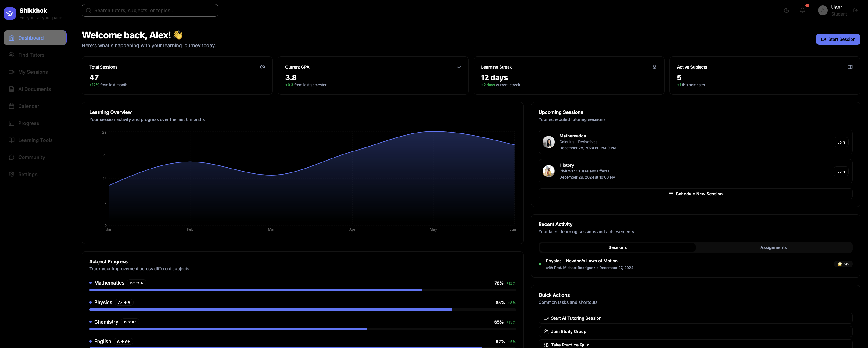Go to AI Documents page
The image size is (868, 348).
[34, 89]
